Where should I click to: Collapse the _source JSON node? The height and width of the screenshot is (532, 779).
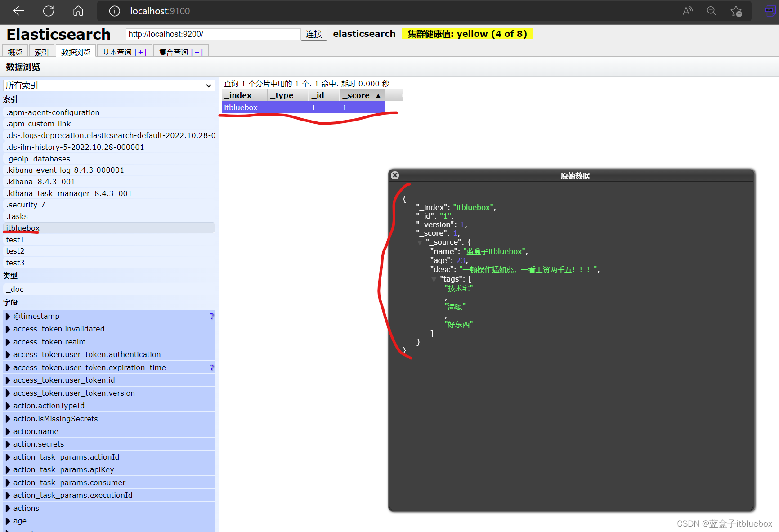pyautogui.click(x=420, y=242)
